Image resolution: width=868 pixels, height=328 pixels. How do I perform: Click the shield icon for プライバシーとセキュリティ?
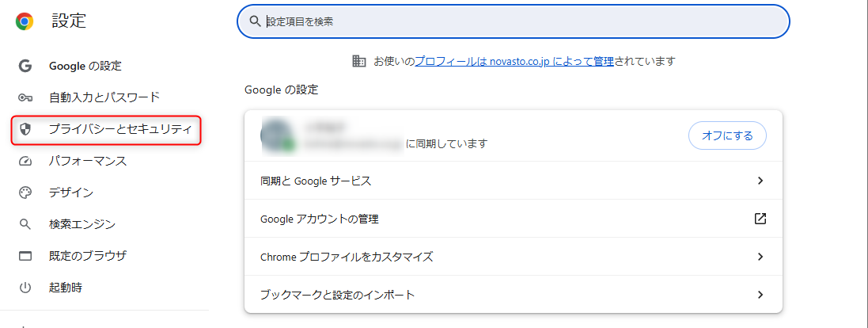click(25, 130)
